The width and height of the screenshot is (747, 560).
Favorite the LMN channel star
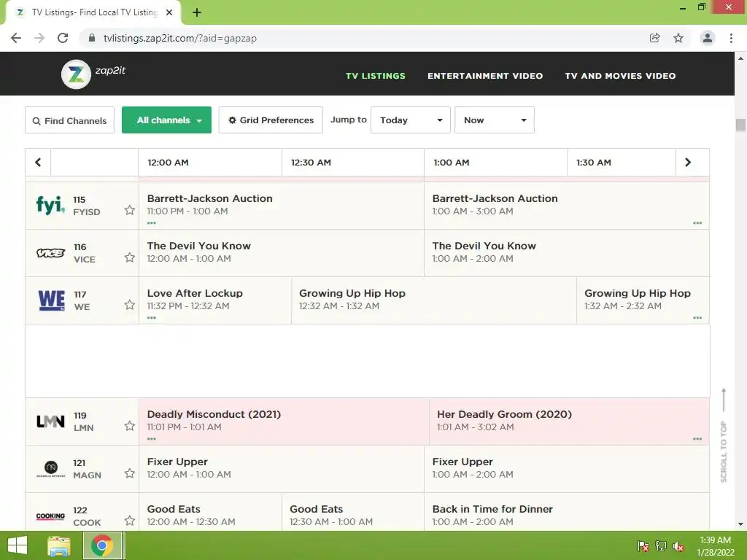130,426
